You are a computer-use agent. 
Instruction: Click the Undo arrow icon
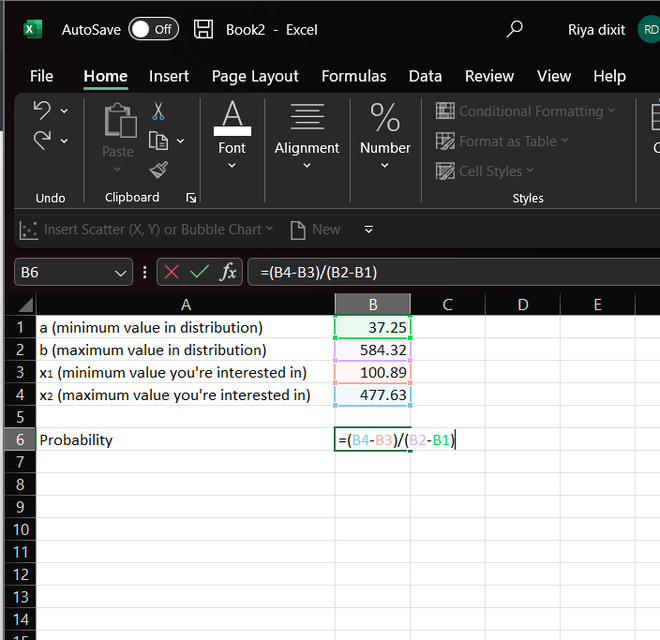[x=42, y=109]
